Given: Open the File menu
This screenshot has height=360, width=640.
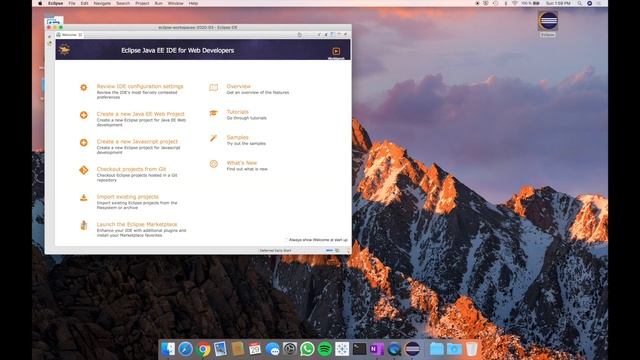Looking at the screenshot, I should 72,3.
